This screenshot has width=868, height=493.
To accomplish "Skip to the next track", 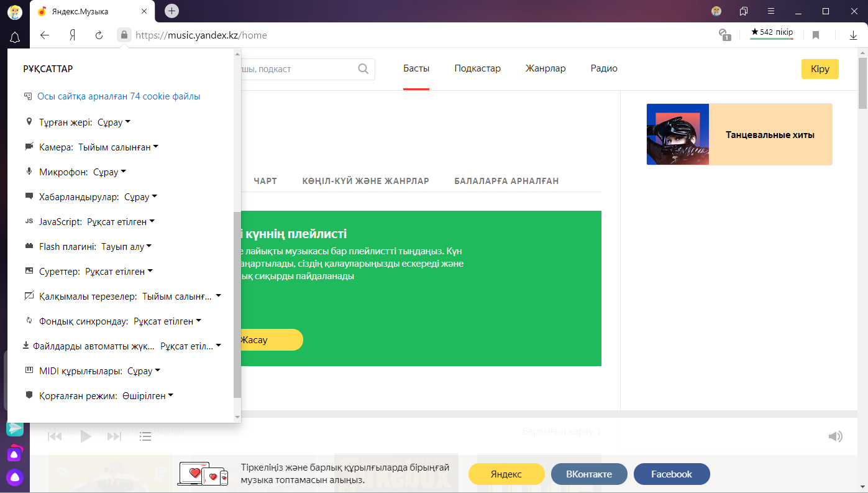I will click(x=114, y=436).
